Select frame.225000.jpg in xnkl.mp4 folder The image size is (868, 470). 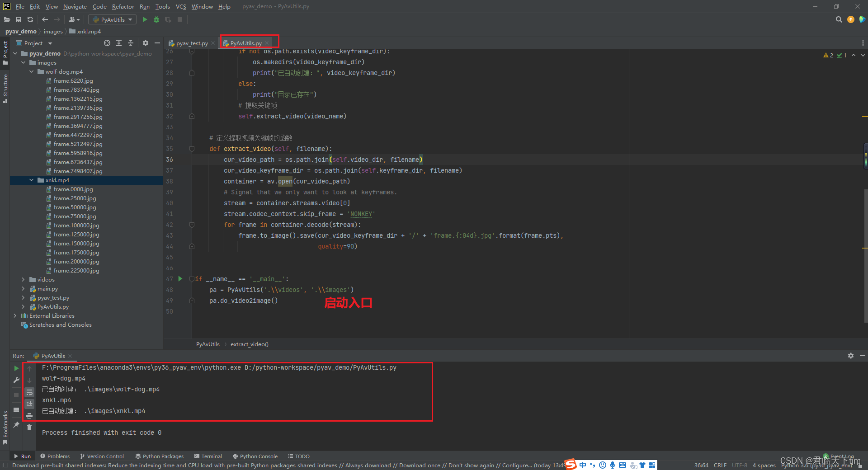(76, 271)
